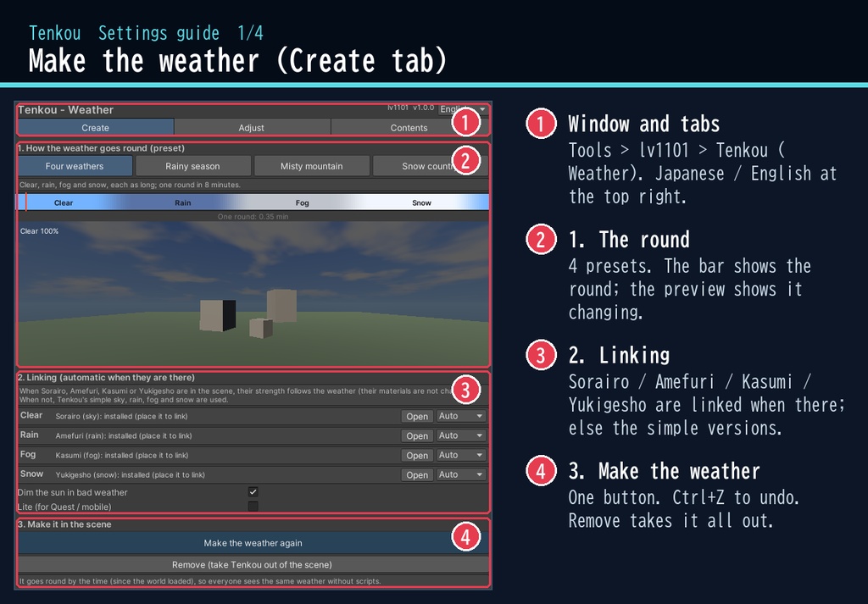The image size is (868, 604).
Task: Switch to the Create tab
Action: (95, 128)
